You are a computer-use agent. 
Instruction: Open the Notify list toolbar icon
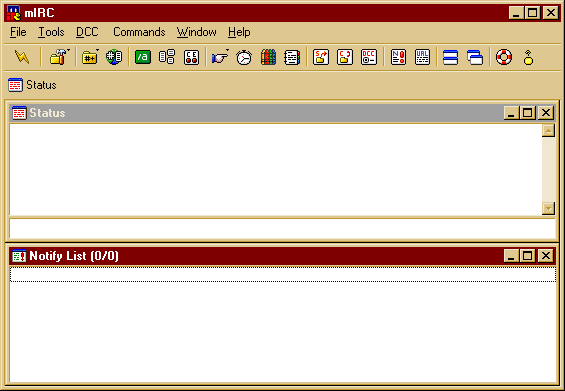tap(398, 57)
